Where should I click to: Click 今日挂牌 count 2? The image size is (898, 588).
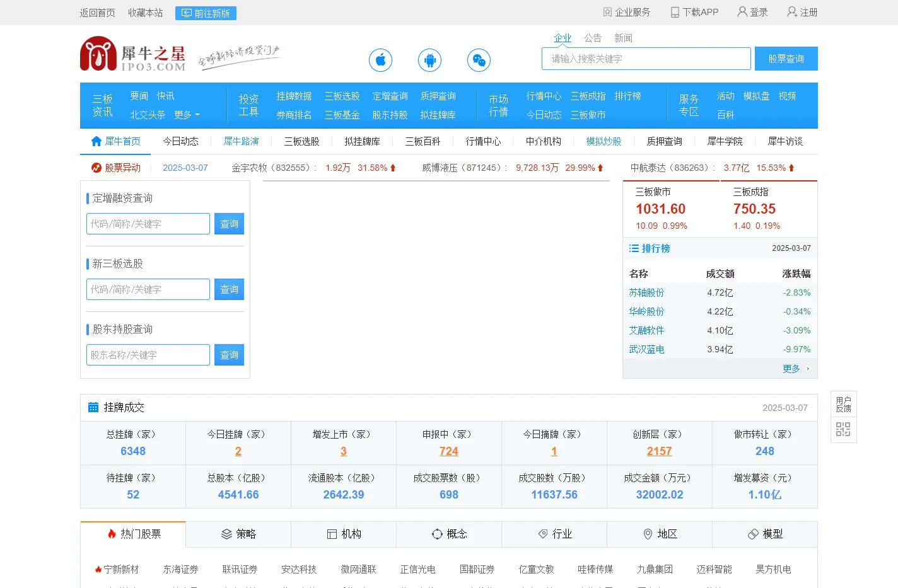(238, 451)
